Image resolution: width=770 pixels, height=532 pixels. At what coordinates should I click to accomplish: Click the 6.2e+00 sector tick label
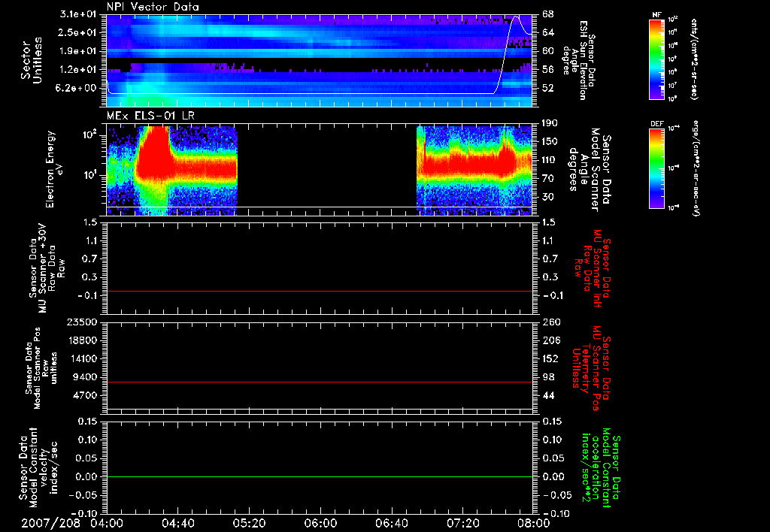point(77,88)
